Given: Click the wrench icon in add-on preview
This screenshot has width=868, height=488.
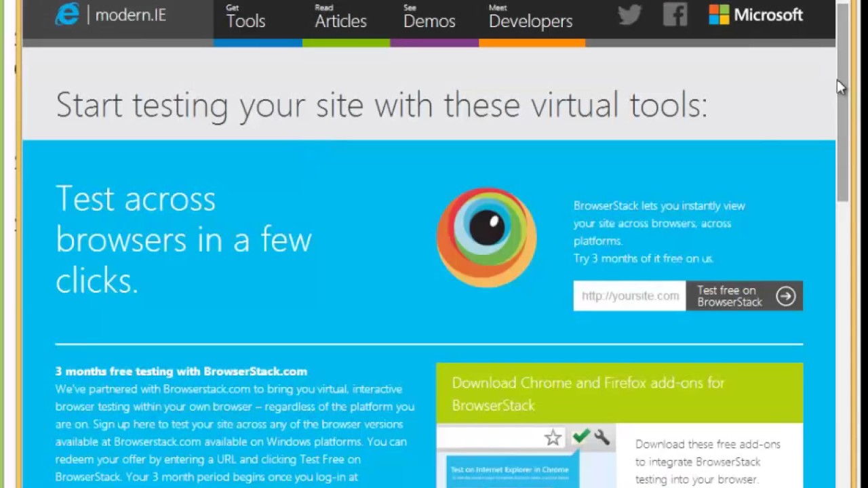Looking at the screenshot, I should pyautogui.click(x=601, y=437).
